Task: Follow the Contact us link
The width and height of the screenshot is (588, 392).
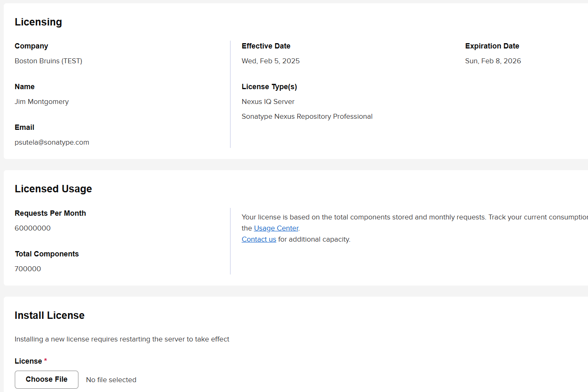Action: coord(259,239)
